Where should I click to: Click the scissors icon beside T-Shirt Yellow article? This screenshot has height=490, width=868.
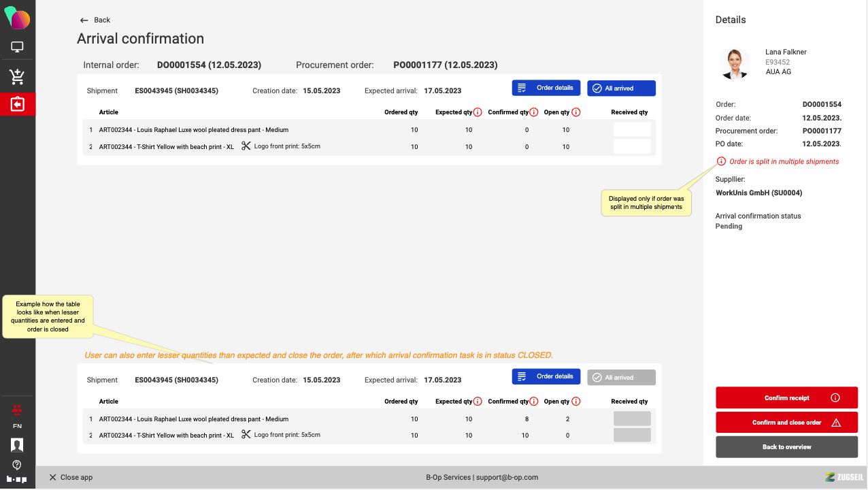pyautogui.click(x=246, y=146)
